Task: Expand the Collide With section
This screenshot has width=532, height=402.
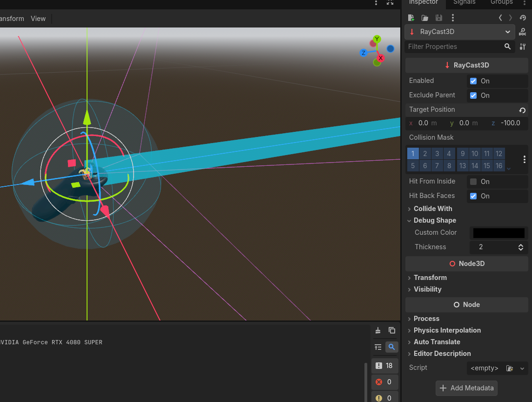Action: [x=432, y=209]
